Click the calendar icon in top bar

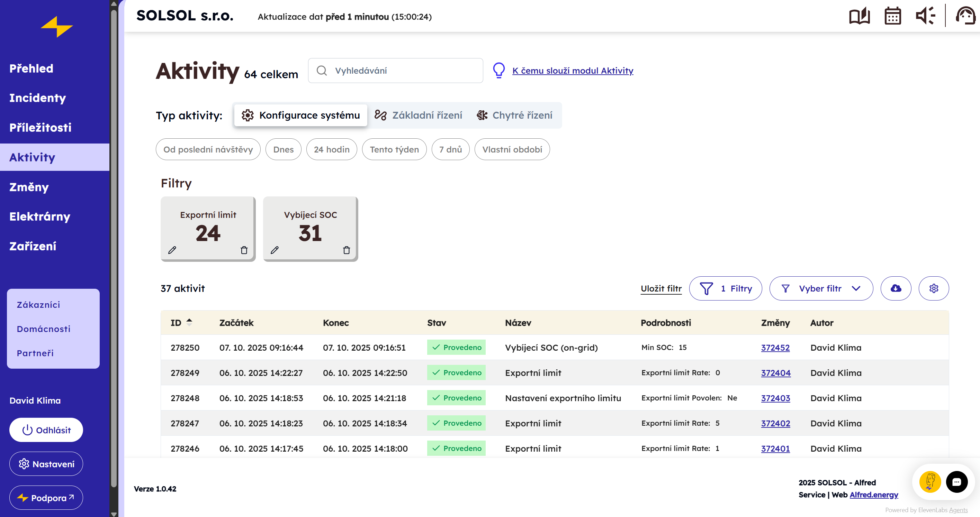point(892,16)
